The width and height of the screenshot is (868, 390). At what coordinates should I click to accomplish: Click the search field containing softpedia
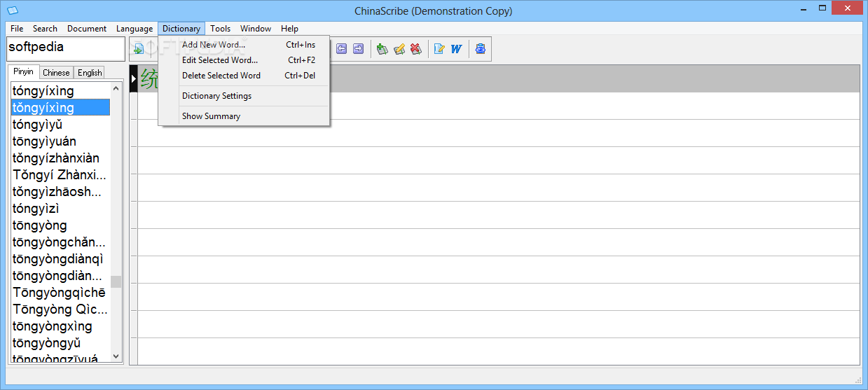[65, 49]
